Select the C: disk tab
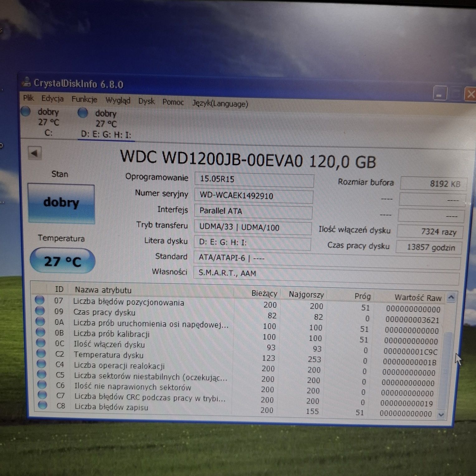 [48, 122]
